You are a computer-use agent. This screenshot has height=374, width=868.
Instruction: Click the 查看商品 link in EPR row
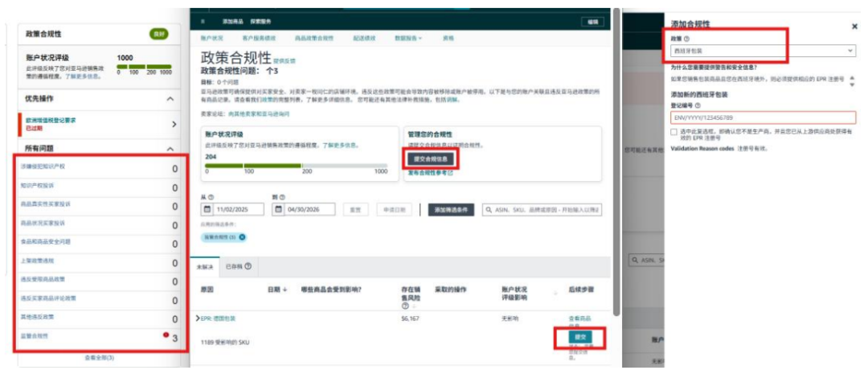[x=579, y=319]
